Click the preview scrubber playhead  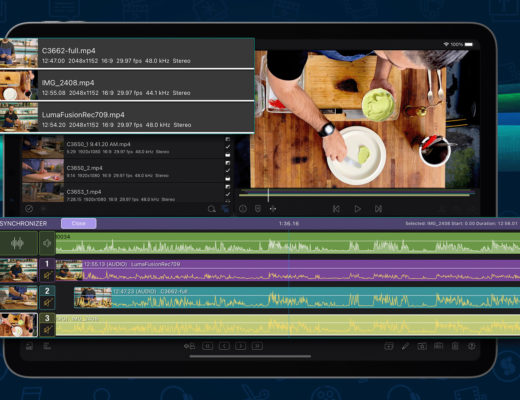pos(268,195)
